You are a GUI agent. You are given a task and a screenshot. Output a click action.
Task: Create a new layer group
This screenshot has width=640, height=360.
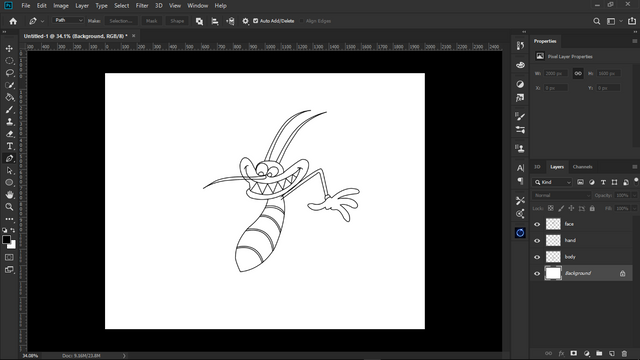599,353
